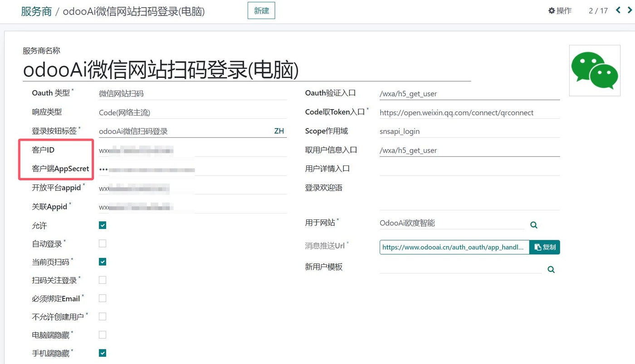The image size is (635, 364).
Task: Click the 新建 button
Action: 261,10
